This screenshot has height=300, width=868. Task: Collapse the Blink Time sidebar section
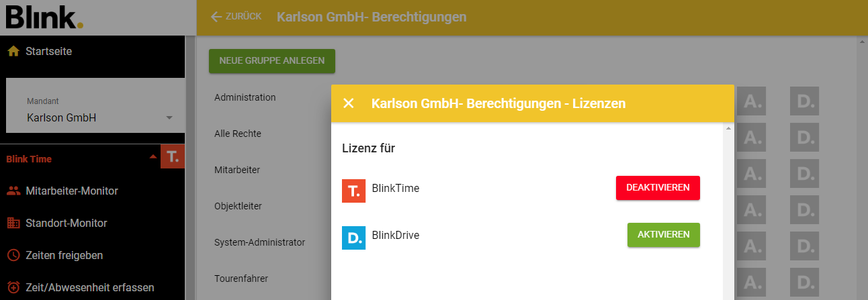pyautogui.click(x=153, y=157)
